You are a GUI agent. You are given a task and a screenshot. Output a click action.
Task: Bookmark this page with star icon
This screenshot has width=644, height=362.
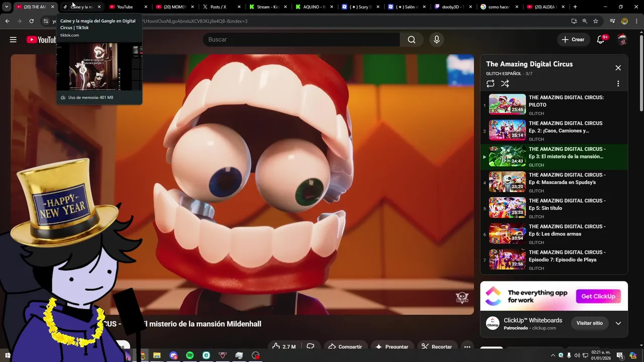pyautogui.click(x=596, y=21)
